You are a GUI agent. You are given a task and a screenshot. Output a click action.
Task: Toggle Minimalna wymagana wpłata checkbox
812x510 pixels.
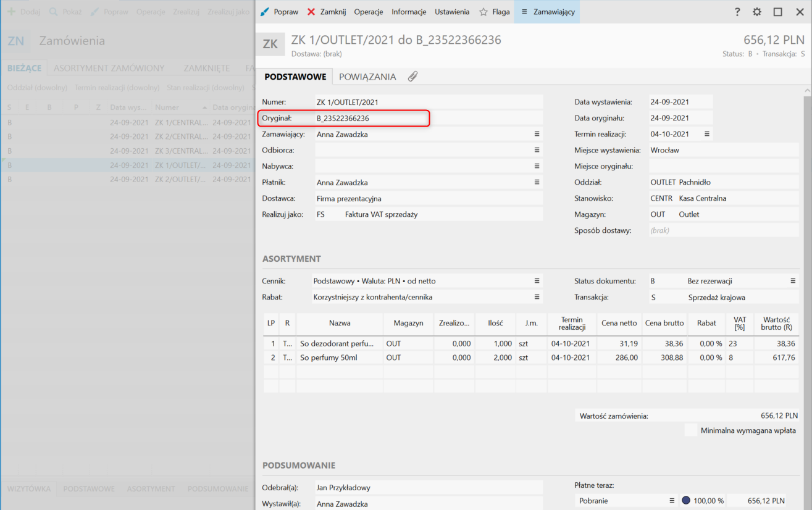pos(691,430)
